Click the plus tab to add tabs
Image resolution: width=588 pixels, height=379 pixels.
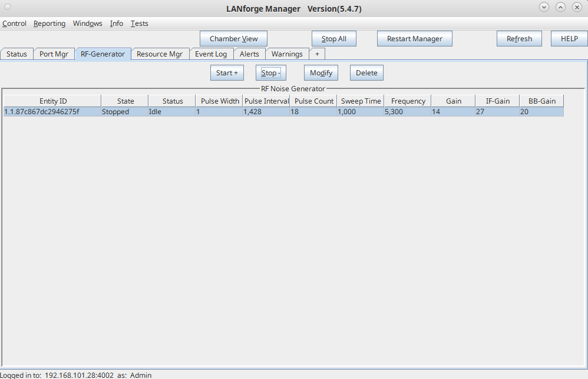[x=317, y=54]
